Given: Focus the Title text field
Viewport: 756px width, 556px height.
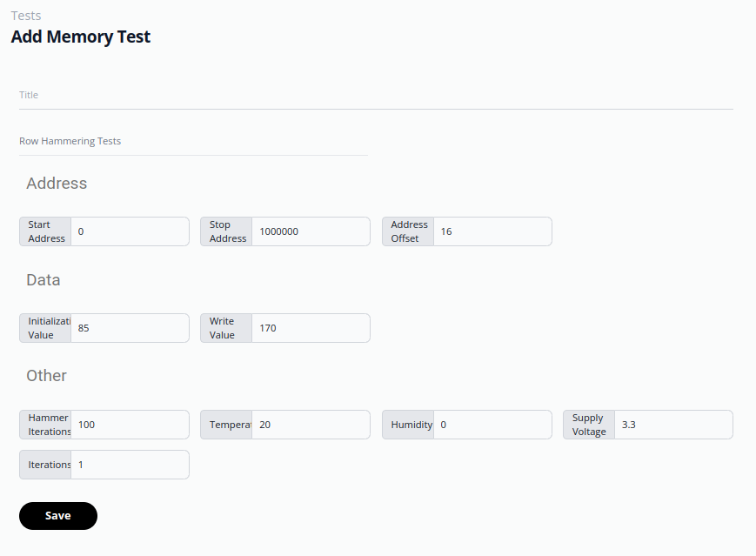Looking at the screenshot, I should pos(376,95).
